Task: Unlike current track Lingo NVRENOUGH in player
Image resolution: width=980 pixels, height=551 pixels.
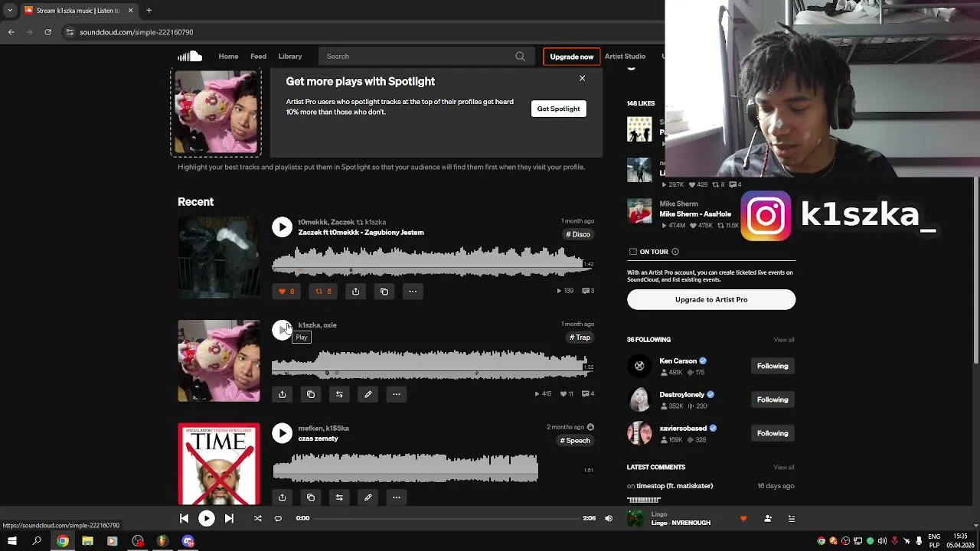Action: [743, 518]
